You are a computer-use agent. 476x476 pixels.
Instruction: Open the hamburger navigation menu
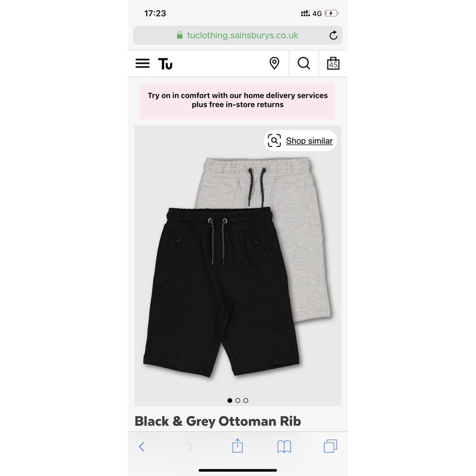point(142,64)
